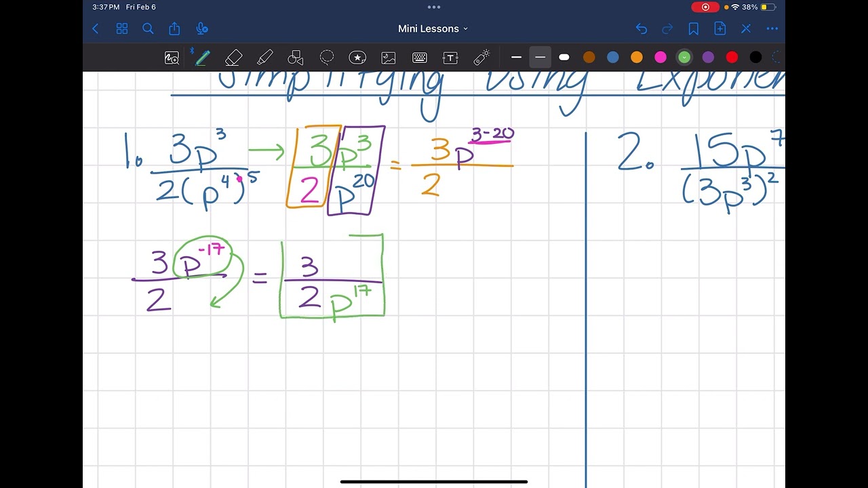Go back to the documents library
Viewport: 868px width, 488px height.
96,28
